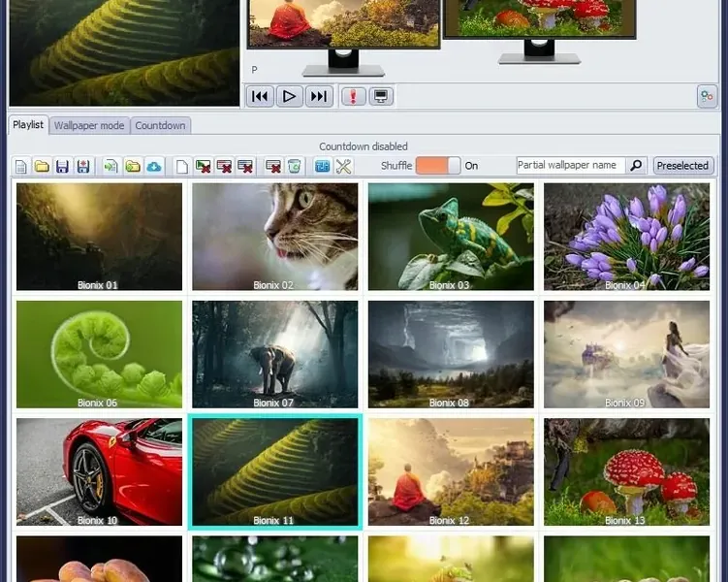The height and width of the screenshot is (582, 728).
Task: Click Save As floppy with red star
Action: [83, 166]
